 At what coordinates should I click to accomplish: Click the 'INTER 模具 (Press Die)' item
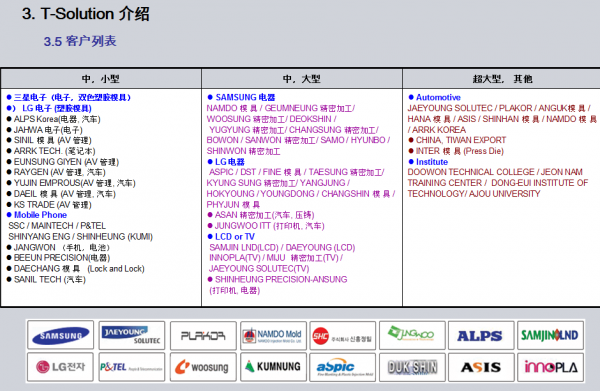click(456, 151)
